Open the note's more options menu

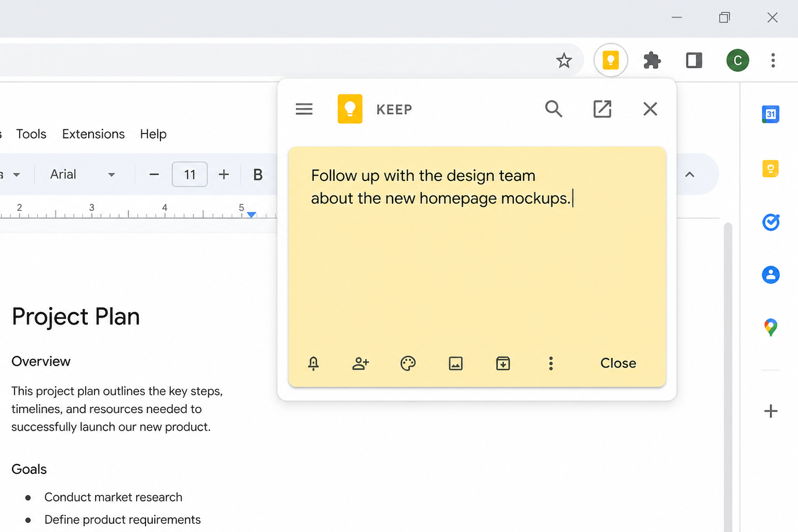(x=551, y=363)
